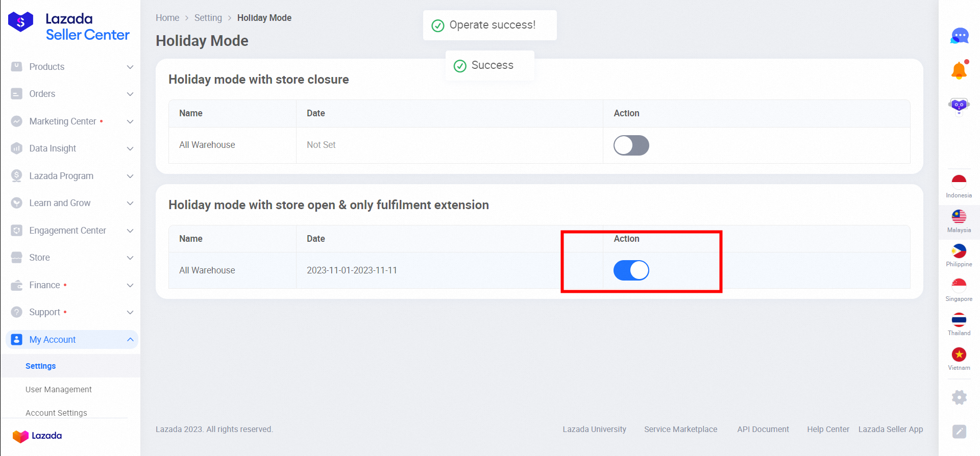Open the Help Center footer link

tap(828, 429)
